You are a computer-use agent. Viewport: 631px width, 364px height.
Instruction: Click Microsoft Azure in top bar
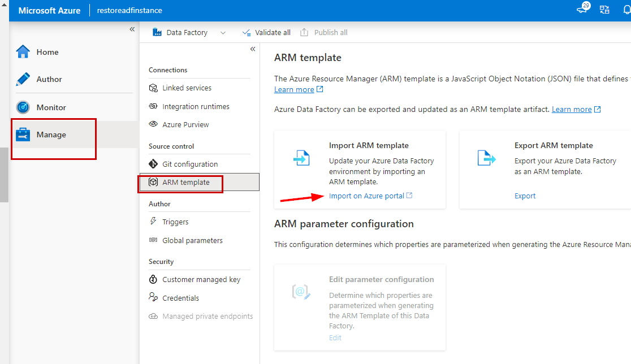[49, 10]
